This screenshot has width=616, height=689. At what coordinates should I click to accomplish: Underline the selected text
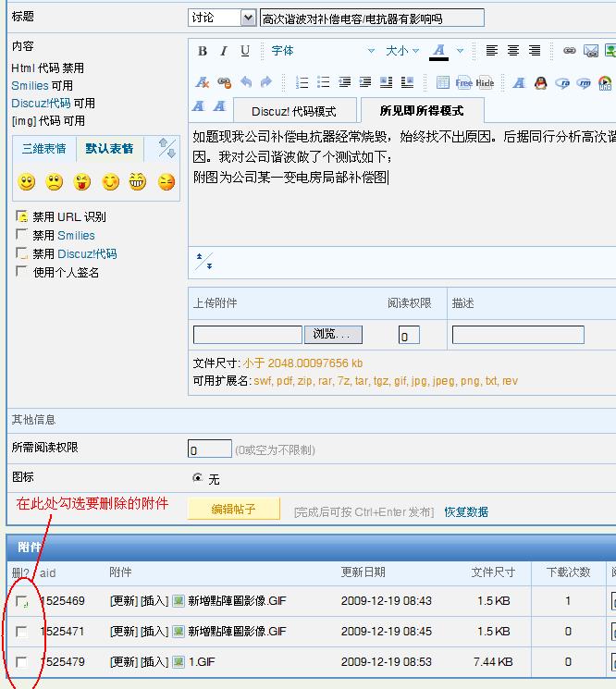[x=245, y=51]
